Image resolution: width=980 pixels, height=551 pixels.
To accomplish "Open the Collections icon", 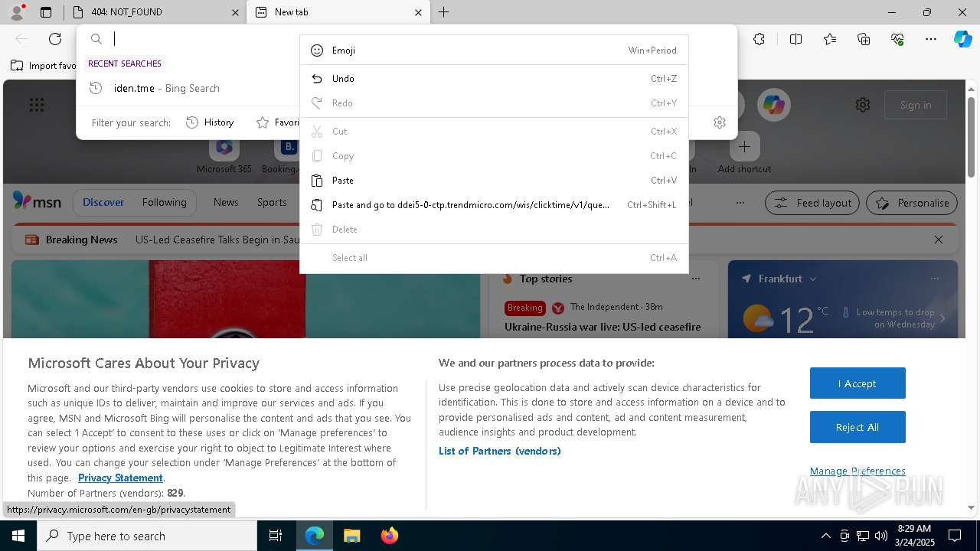I will (864, 39).
